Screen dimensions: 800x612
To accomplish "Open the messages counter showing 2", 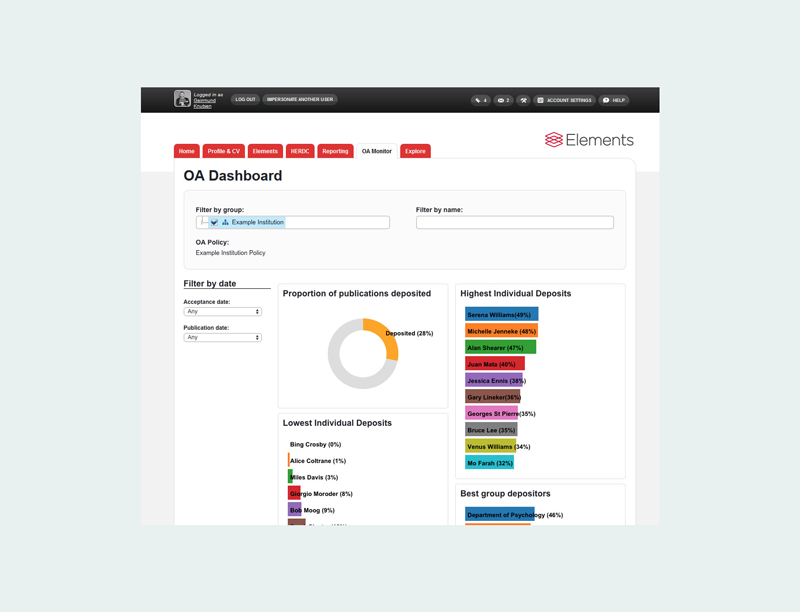I will click(x=504, y=100).
